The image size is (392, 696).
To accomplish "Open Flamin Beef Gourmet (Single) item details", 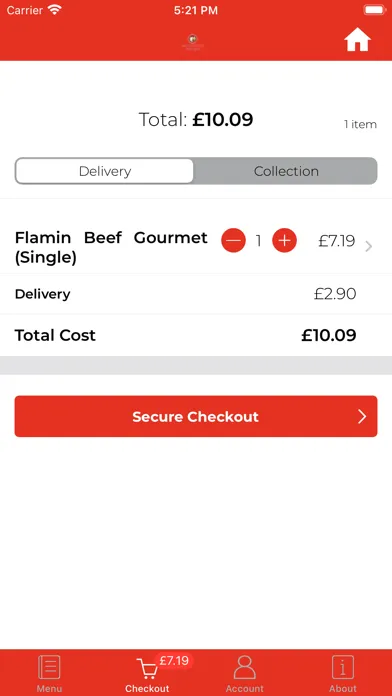I will [x=111, y=247].
